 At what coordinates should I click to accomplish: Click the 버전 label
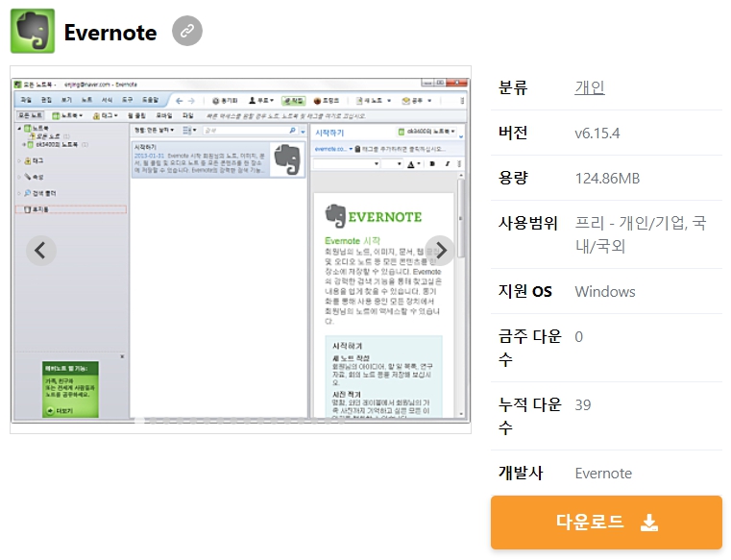tap(513, 133)
